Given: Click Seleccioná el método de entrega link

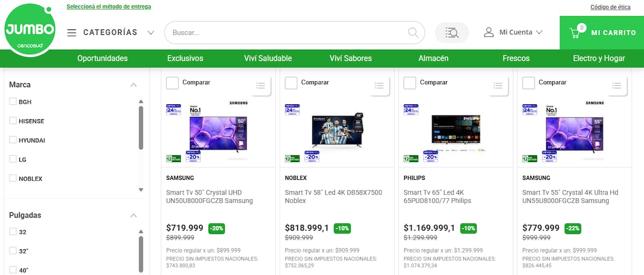Looking at the screenshot, I should coord(108,7).
